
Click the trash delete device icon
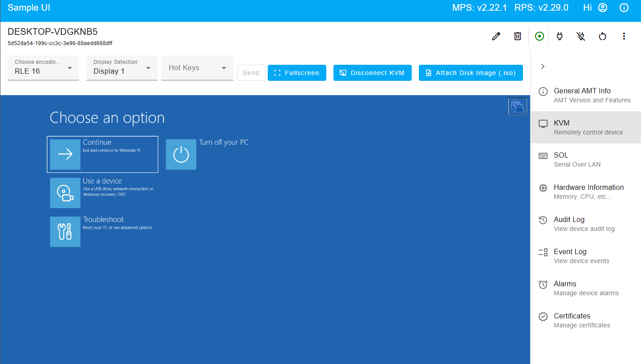[517, 36]
